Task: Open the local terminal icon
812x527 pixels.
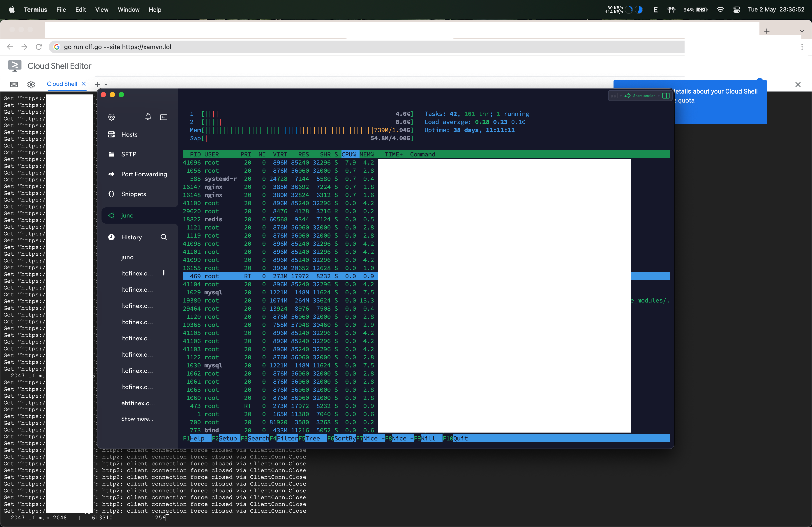Action: point(164,117)
